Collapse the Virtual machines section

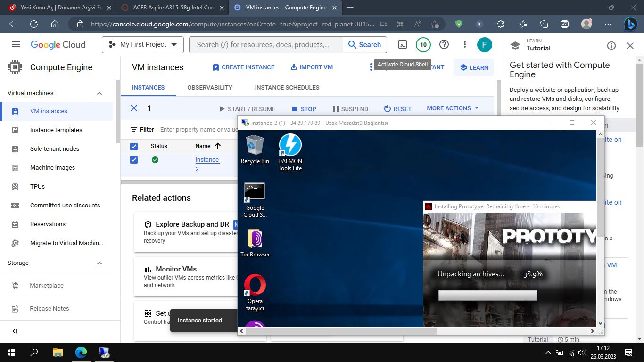[x=99, y=93]
